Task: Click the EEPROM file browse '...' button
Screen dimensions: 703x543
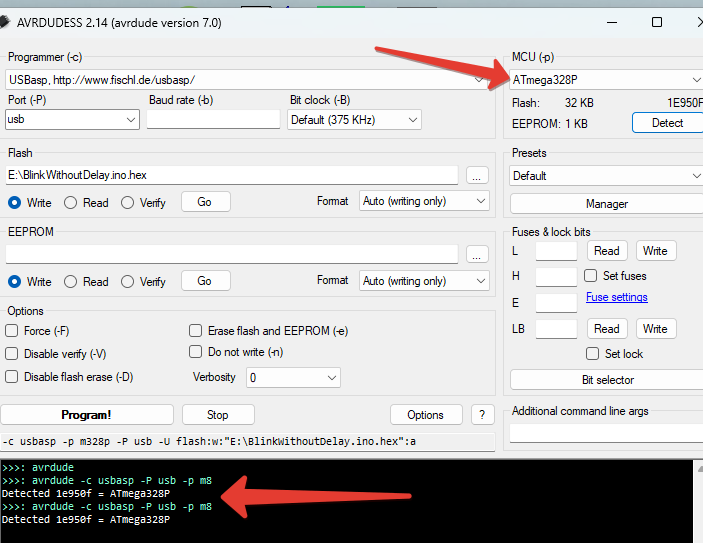Action: (477, 254)
